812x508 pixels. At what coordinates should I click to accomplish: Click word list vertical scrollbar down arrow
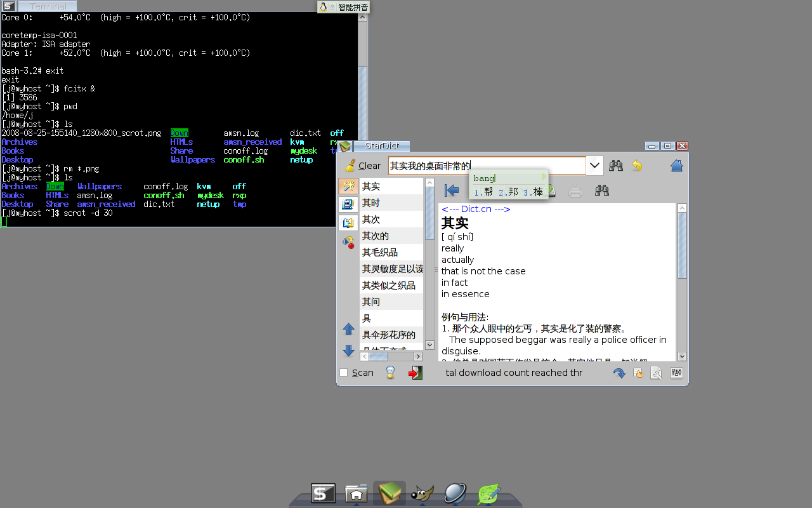(x=429, y=345)
